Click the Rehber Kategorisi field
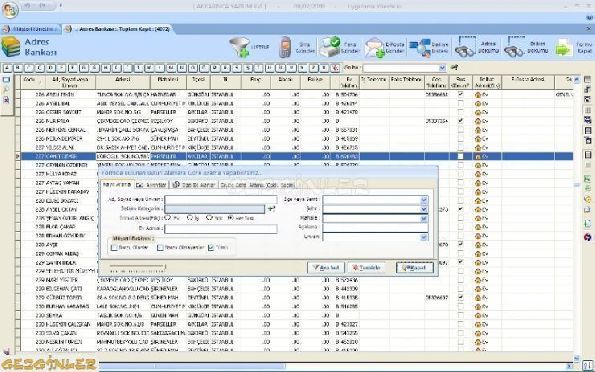The height and width of the screenshot is (372, 595). (215, 209)
